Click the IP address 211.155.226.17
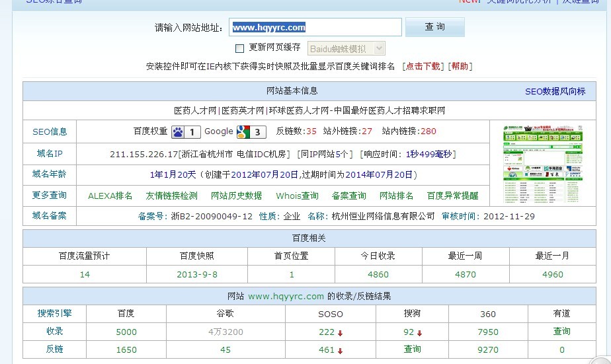The image size is (611, 364). (x=143, y=155)
